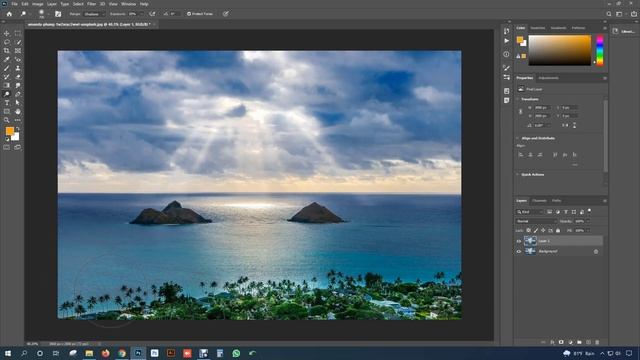This screenshot has height=360, width=640.
Task: Open the layer blend mode dropdown
Action: (x=536, y=221)
